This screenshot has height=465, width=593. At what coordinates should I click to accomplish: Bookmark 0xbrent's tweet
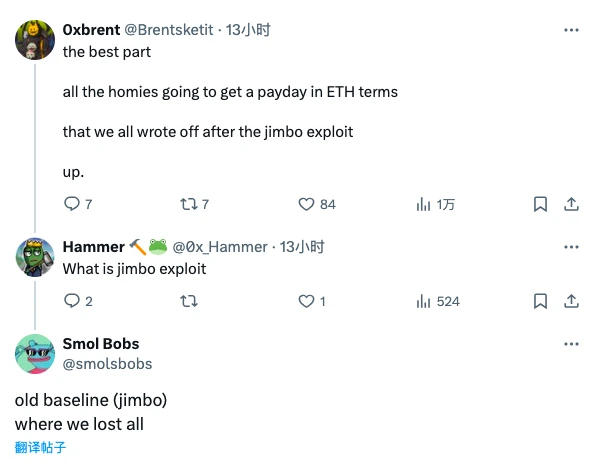click(540, 204)
